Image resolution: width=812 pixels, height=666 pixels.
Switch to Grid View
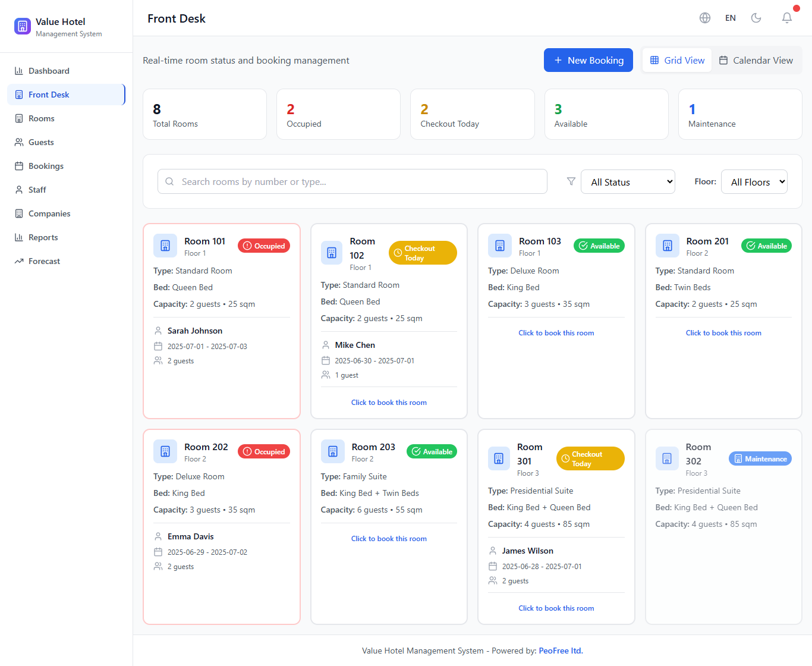tap(677, 60)
